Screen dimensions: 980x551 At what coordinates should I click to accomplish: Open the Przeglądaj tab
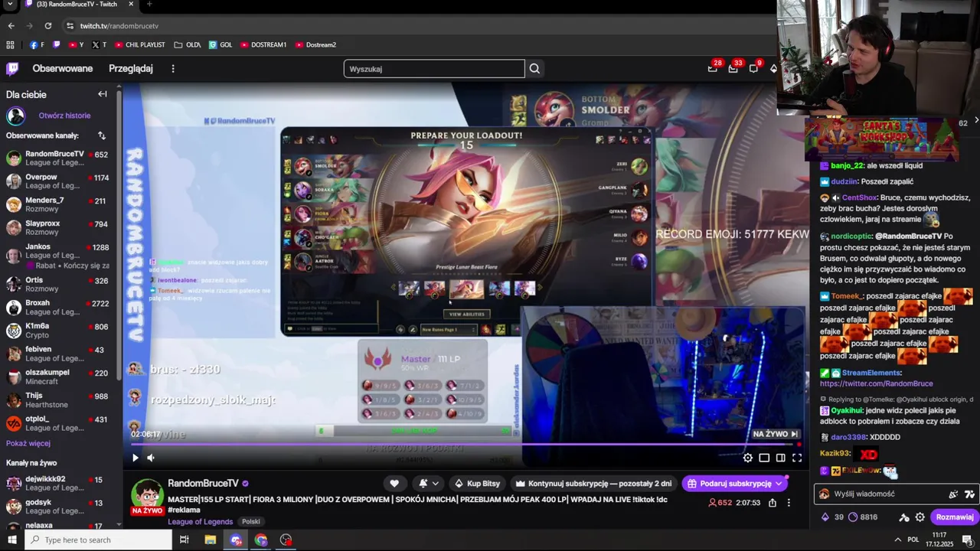tap(131, 69)
